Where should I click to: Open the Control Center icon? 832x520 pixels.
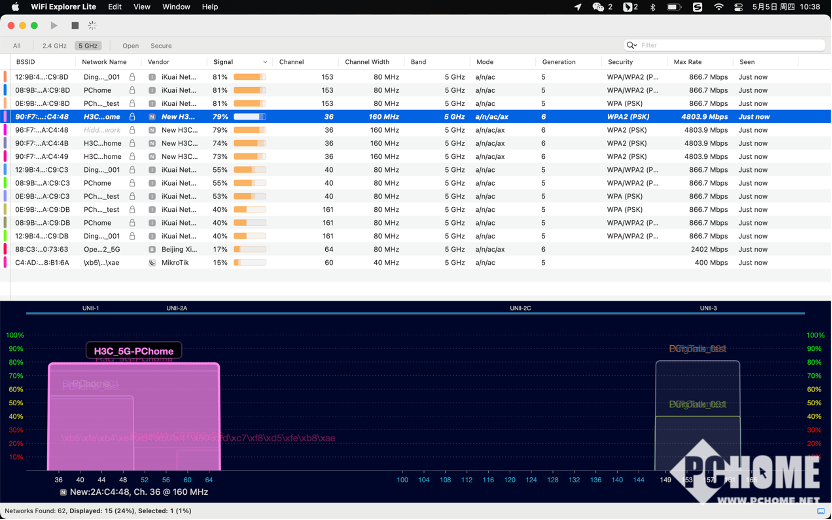738,7
